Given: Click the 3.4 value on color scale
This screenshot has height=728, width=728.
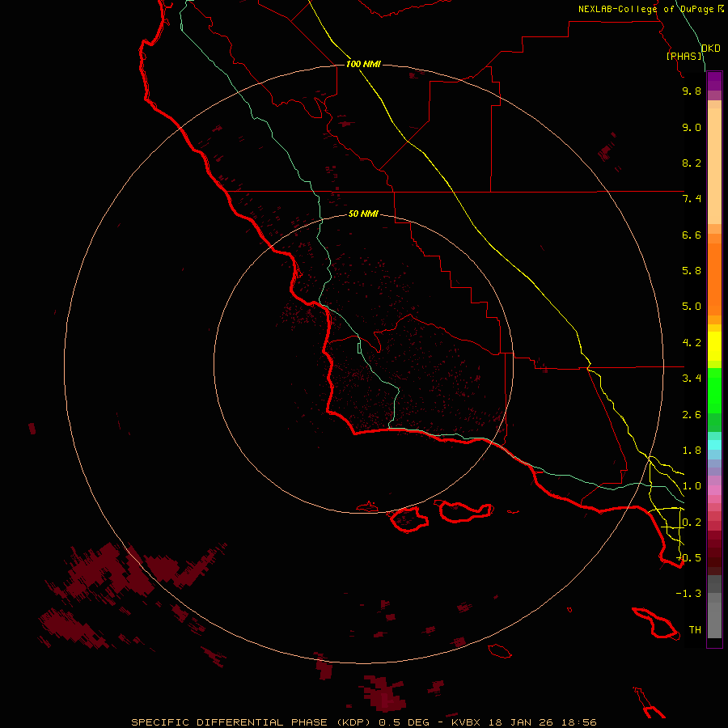Looking at the screenshot, I should click(692, 379).
